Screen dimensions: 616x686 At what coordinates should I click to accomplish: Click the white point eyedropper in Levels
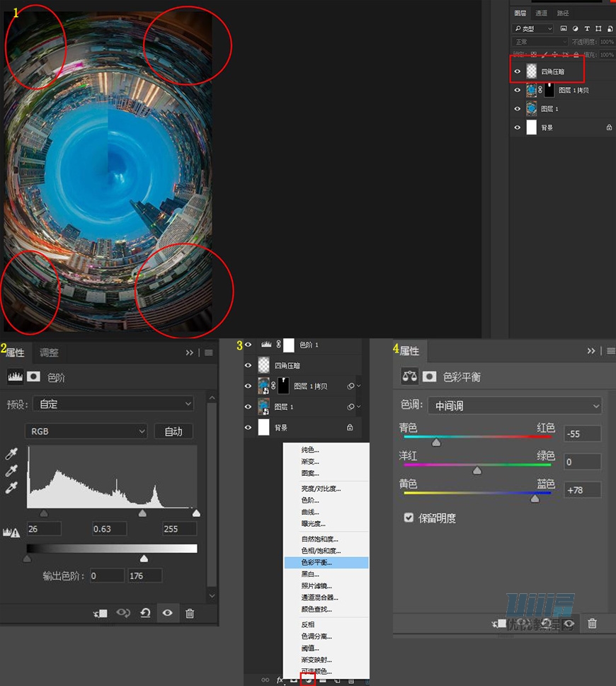[11, 487]
